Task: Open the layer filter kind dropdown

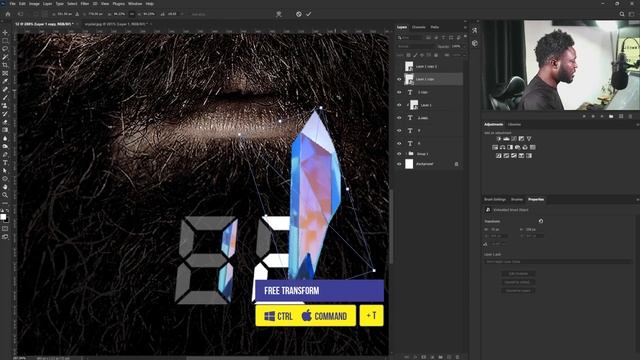Action: (410, 38)
